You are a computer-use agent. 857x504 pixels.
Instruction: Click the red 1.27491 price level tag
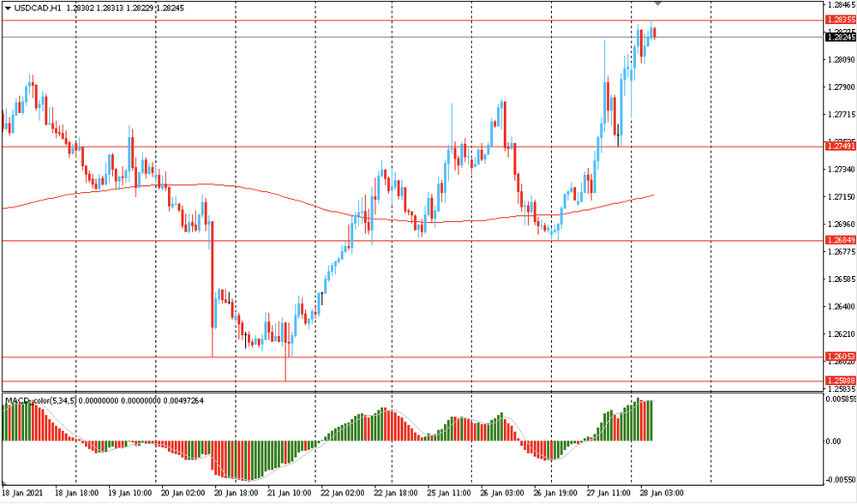840,147
